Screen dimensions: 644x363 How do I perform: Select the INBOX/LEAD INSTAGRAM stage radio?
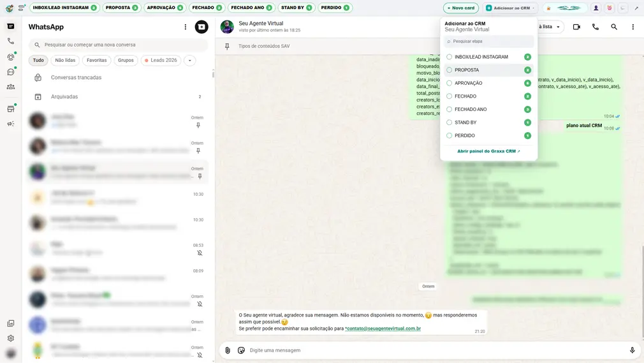click(x=449, y=57)
